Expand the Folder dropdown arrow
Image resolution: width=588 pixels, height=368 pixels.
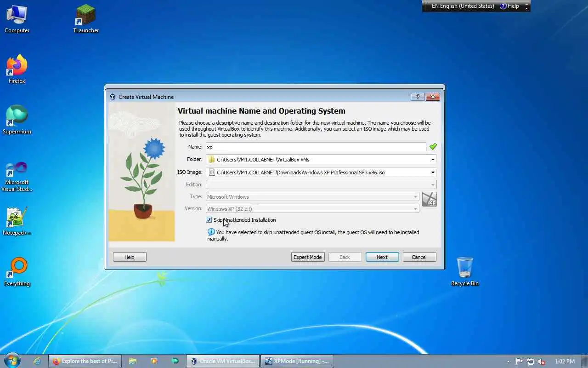click(432, 160)
